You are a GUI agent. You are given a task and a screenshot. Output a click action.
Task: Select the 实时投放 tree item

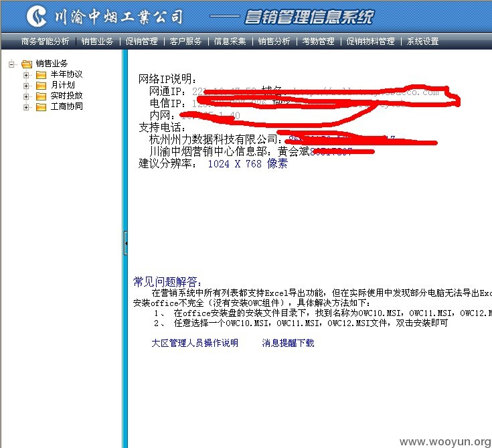66,96
